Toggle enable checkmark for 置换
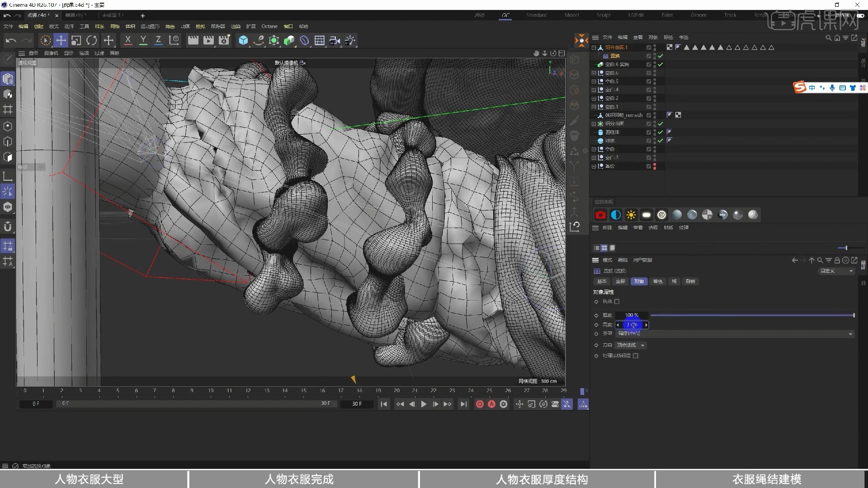This screenshot has width=868, height=488. tap(660, 56)
